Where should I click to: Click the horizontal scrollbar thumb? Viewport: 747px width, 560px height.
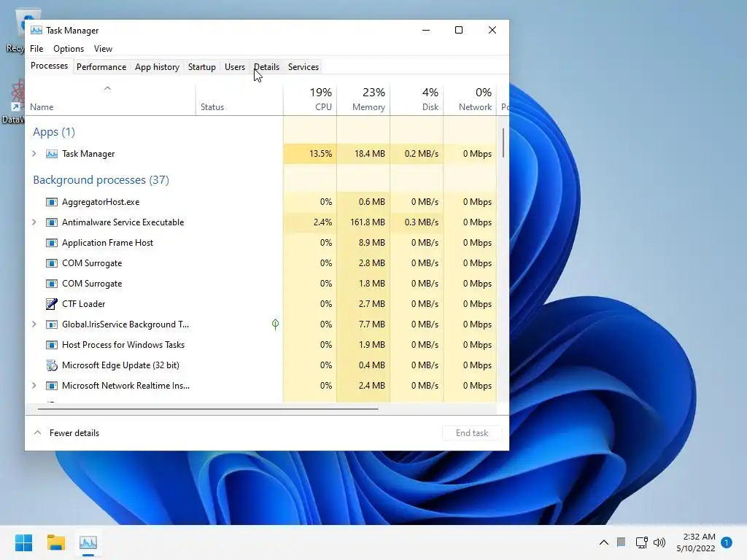208,408
